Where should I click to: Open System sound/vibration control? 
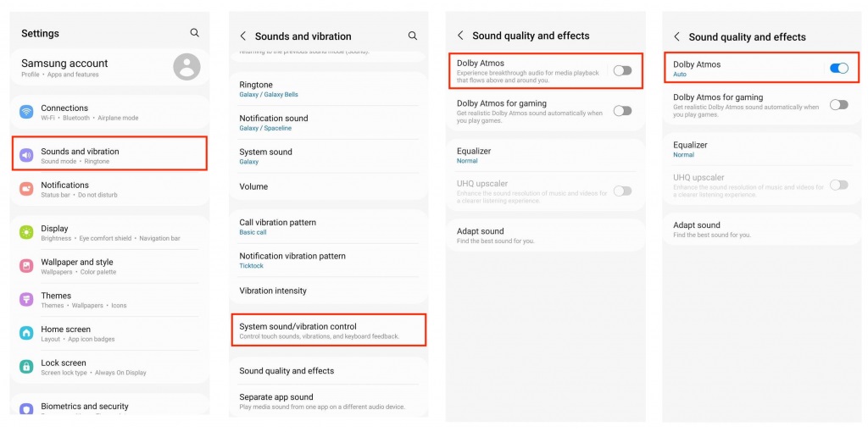326,330
